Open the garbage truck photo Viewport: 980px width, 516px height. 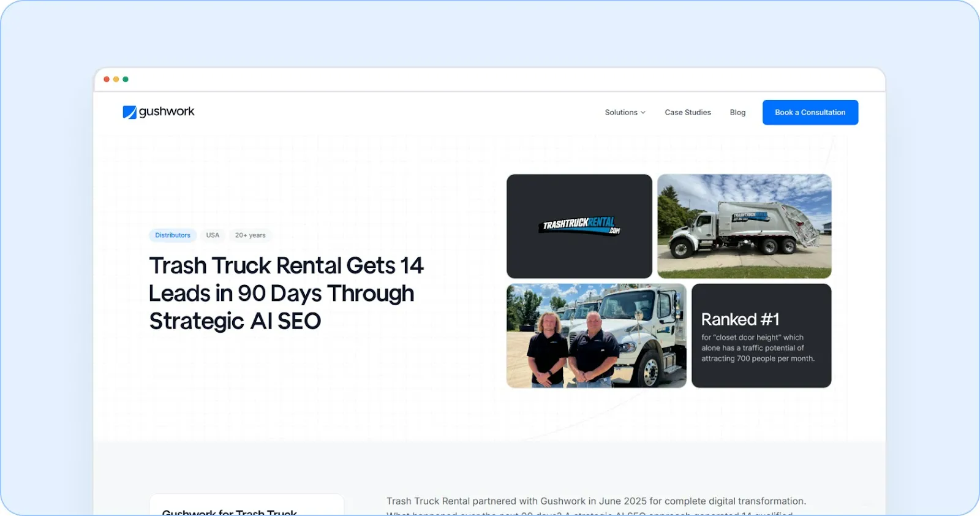coord(744,226)
